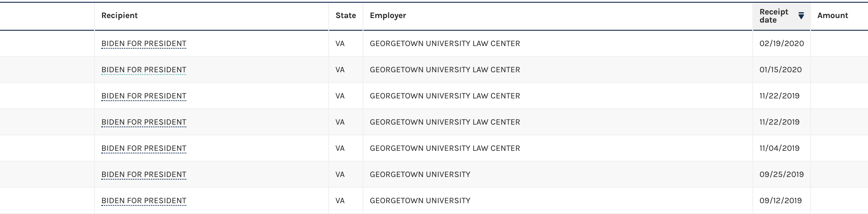Viewport: 868px width, 214px height.
Task: Select the 09/25/2019 receipt date cell
Action: (x=781, y=175)
